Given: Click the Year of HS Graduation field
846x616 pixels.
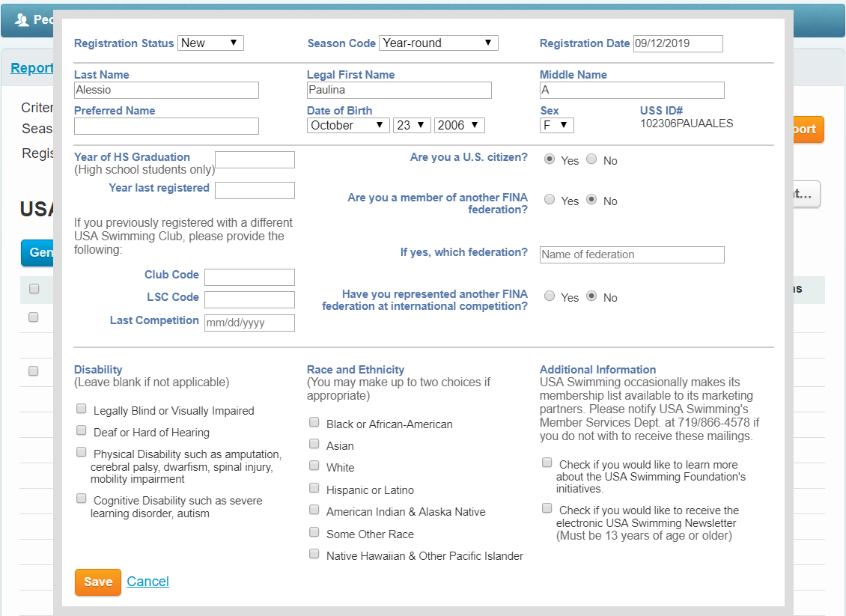Looking at the screenshot, I should [255, 159].
